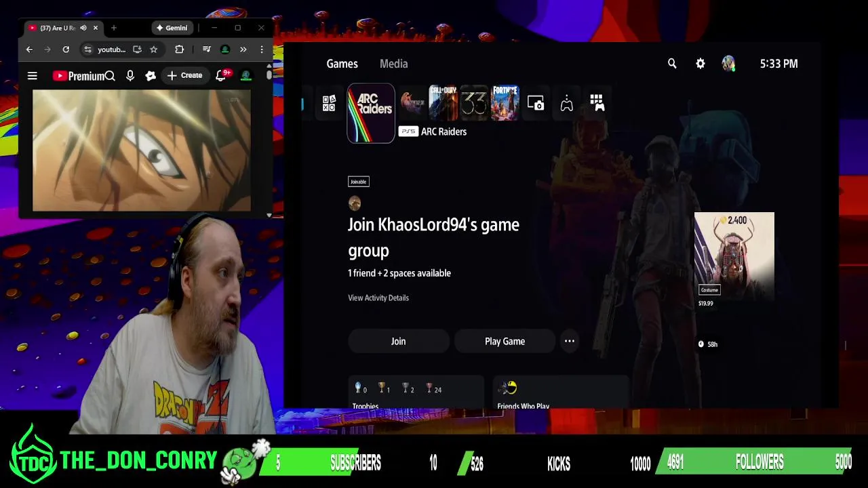Viewport: 868px width, 488px height.
Task: Open the PlayStation profile avatar
Action: point(728,64)
